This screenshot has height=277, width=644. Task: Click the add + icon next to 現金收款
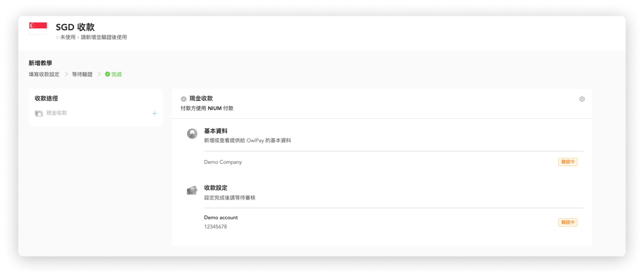[x=155, y=113]
